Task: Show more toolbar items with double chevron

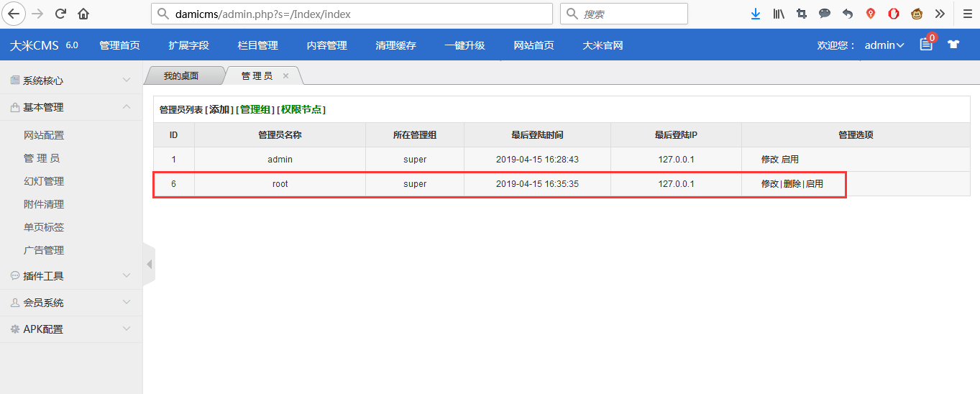Action: (940, 14)
